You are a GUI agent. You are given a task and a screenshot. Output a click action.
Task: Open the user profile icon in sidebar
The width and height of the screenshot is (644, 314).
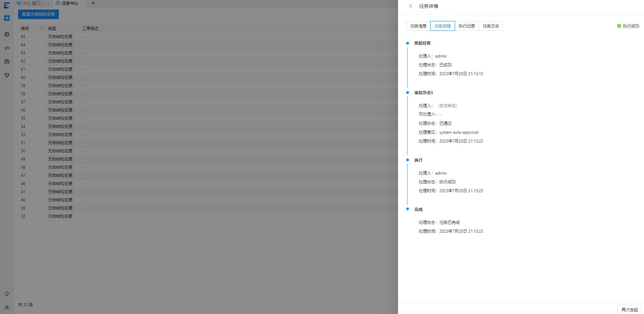tap(7, 308)
